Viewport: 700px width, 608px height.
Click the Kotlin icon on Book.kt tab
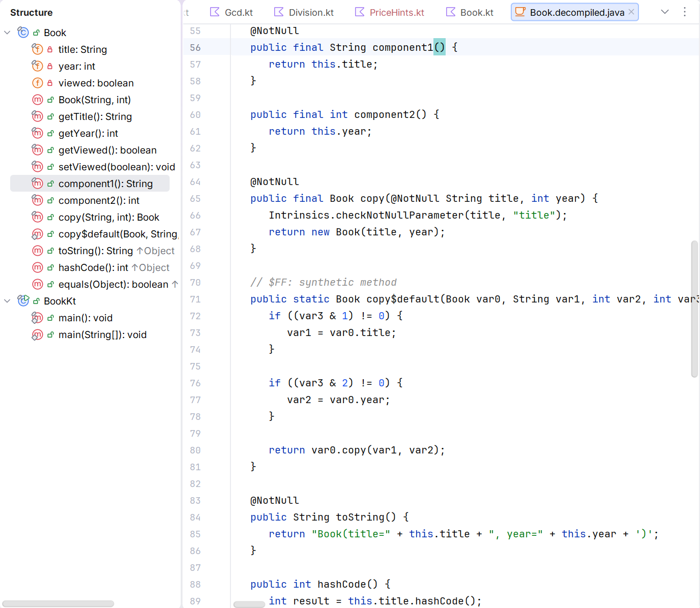451,12
